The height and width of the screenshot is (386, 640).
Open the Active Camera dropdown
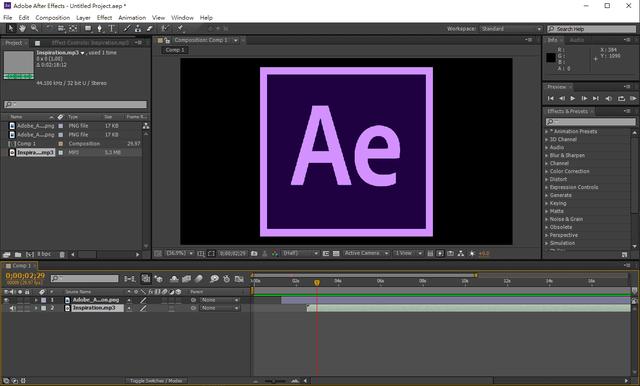pyautogui.click(x=366, y=253)
